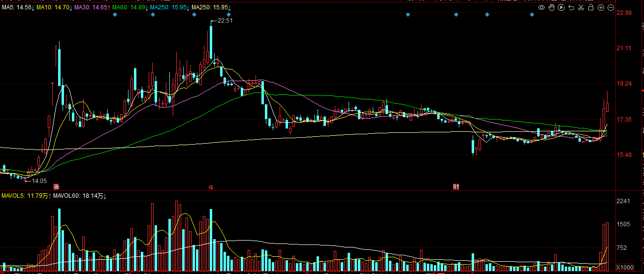
Task: Click the 2241 volume axis value
Action: click(x=623, y=201)
